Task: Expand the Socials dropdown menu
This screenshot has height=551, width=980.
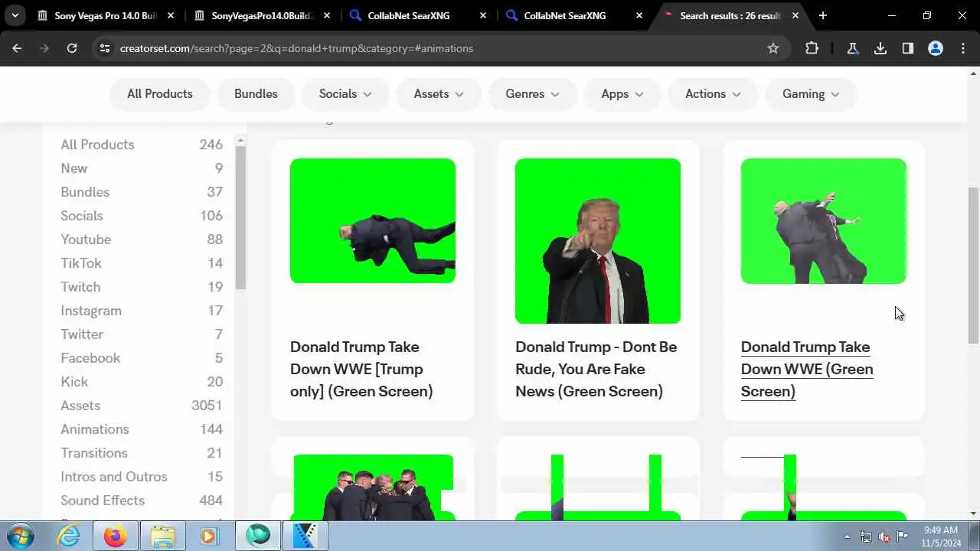Action: (x=345, y=94)
